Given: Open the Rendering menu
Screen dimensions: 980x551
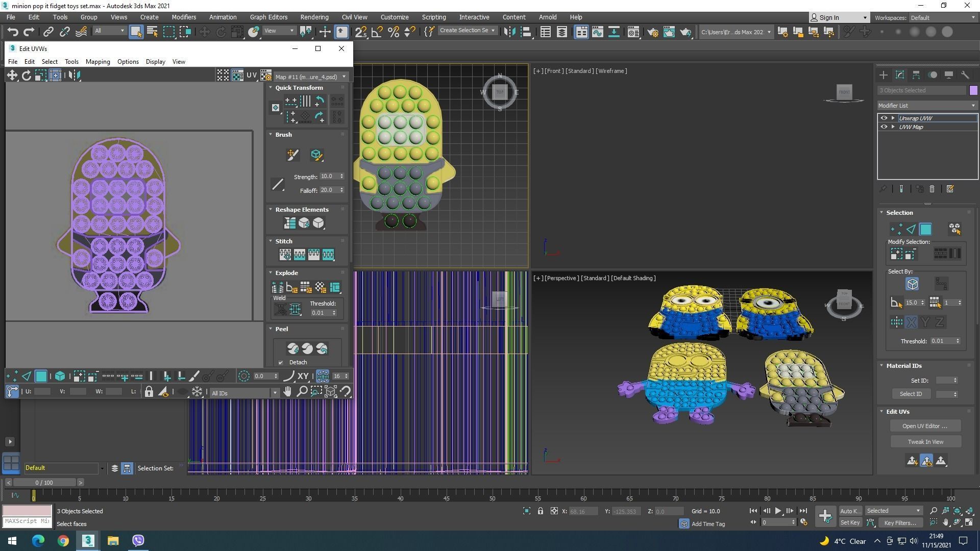Looking at the screenshot, I should tap(314, 17).
